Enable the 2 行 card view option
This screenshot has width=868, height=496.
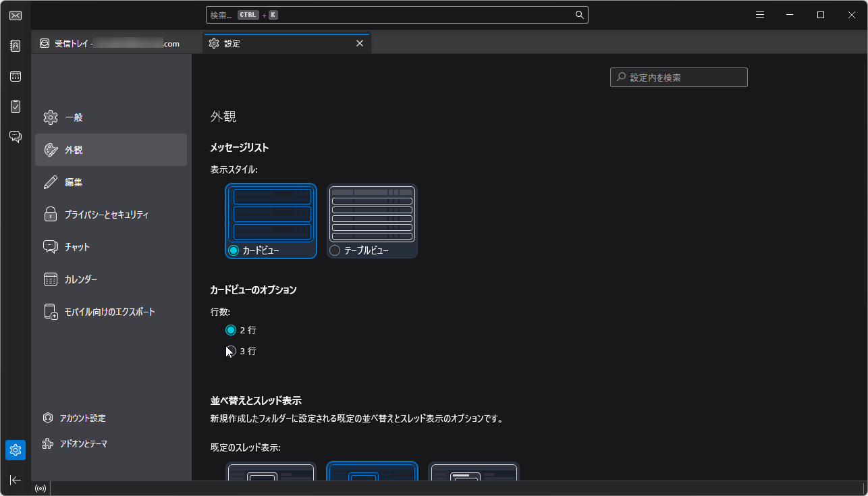pyautogui.click(x=231, y=330)
